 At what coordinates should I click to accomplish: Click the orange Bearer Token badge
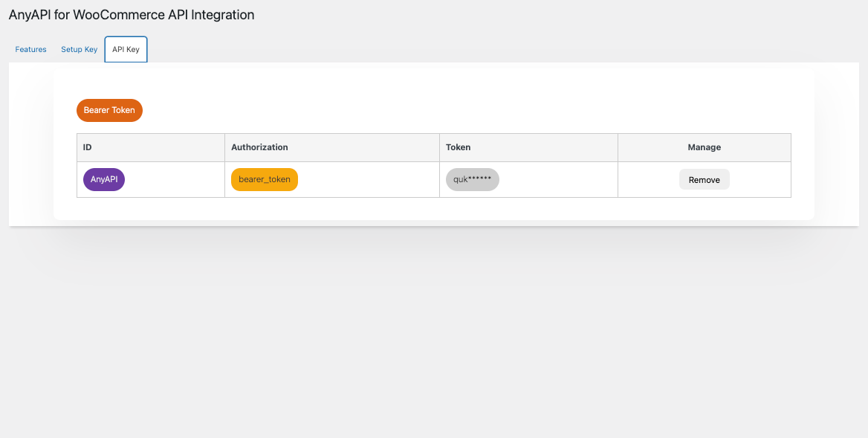pyautogui.click(x=109, y=110)
